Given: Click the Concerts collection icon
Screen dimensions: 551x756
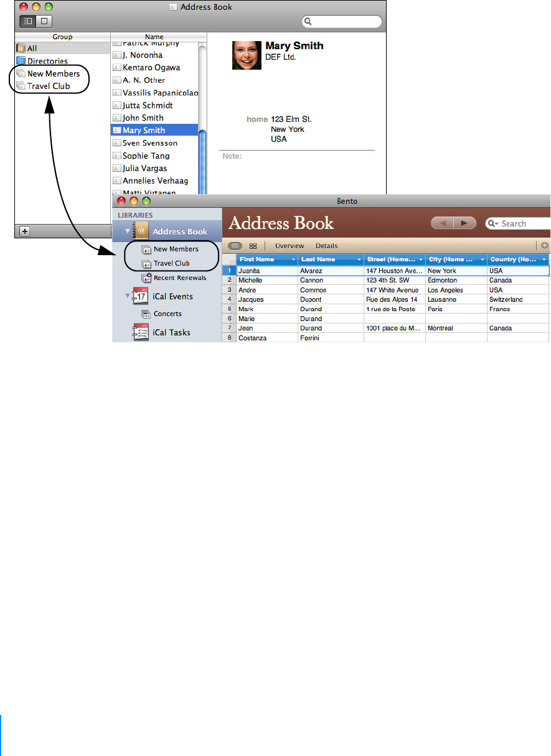Looking at the screenshot, I should (x=146, y=314).
